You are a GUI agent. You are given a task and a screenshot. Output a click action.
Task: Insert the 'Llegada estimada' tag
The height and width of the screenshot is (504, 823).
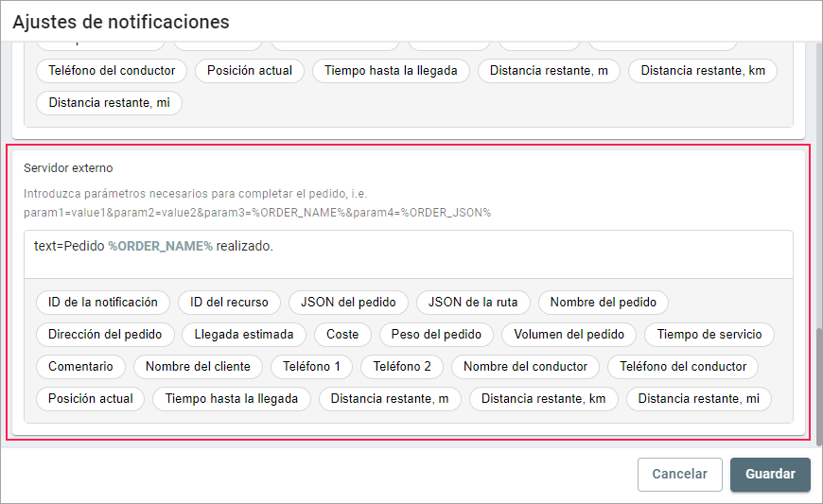point(244,334)
